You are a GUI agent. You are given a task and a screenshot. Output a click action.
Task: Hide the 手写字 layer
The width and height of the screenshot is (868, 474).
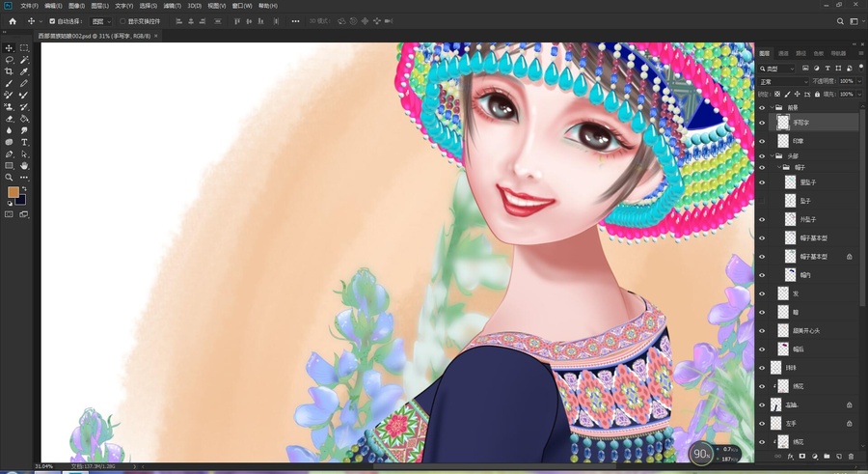(762, 123)
